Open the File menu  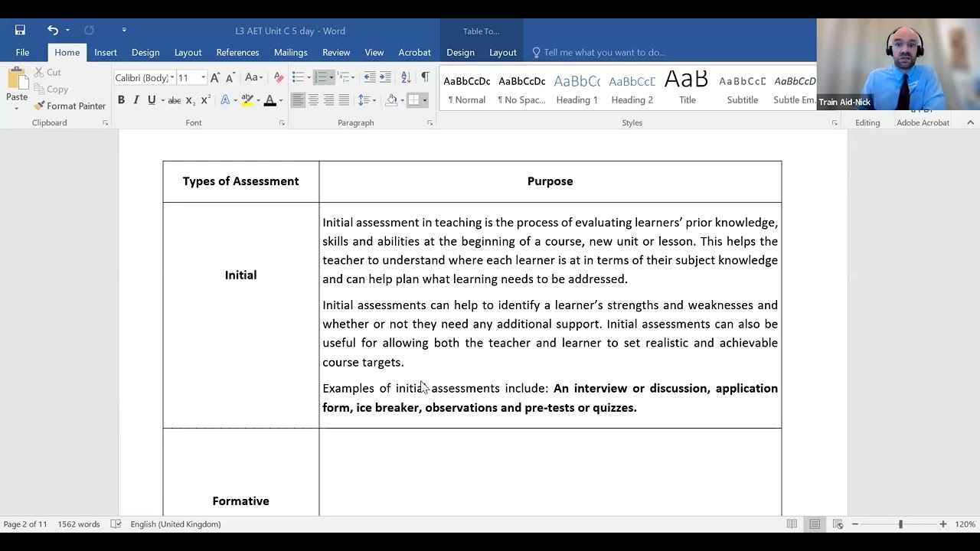pos(22,52)
